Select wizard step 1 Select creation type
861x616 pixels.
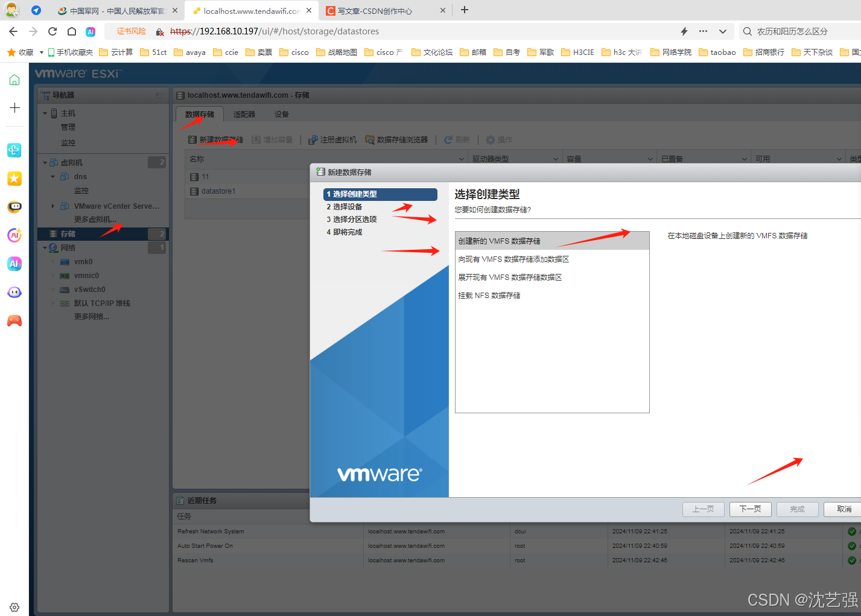coord(380,194)
